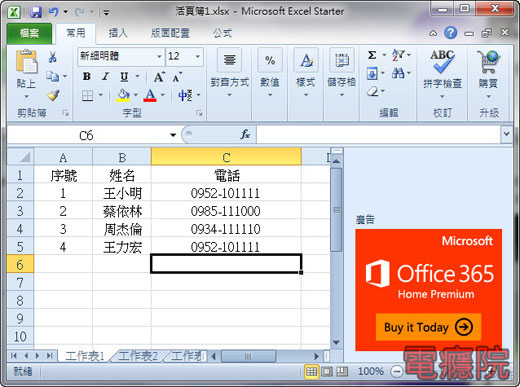520x387 pixels.
Task: Increase font size with large A
Action: (x=159, y=77)
